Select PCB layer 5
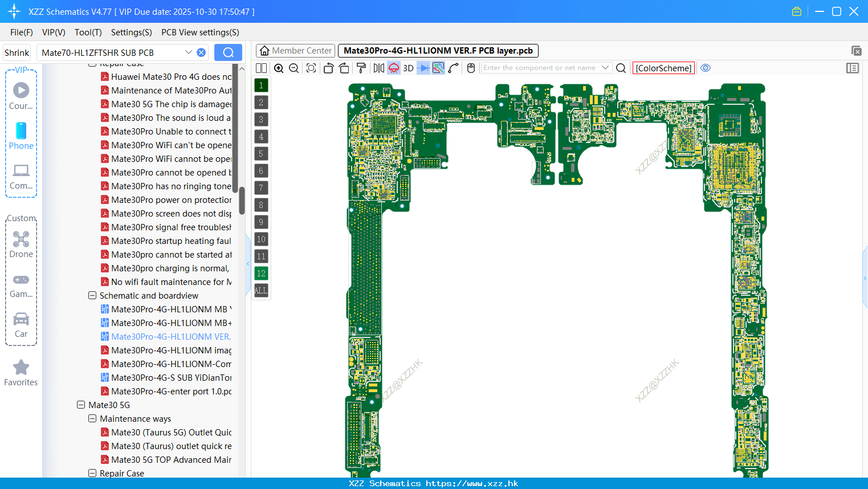Image resolution: width=868 pixels, height=489 pixels. pyautogui.click(x=261, y=154)
